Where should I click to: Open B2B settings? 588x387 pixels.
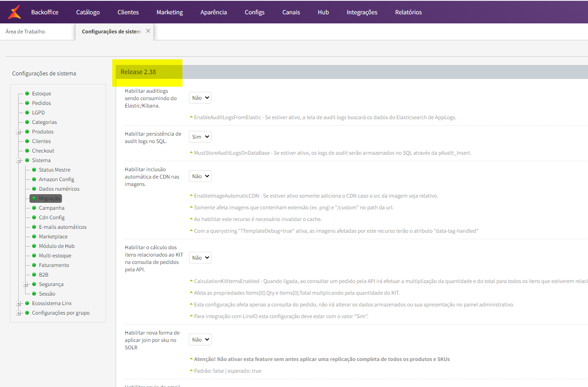44,275
